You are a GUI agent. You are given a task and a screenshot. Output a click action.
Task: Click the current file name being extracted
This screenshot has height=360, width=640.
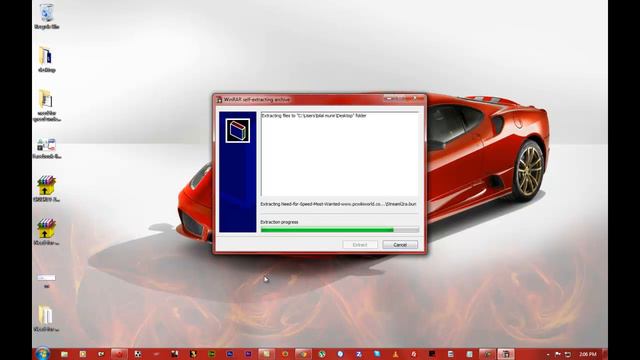(338, 204)
